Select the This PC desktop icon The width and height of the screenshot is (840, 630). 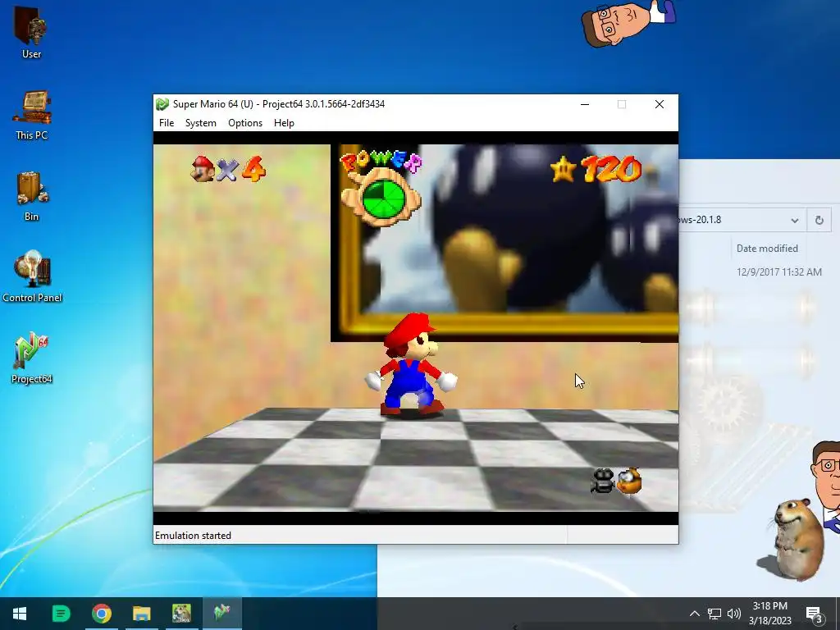[32, 115]
